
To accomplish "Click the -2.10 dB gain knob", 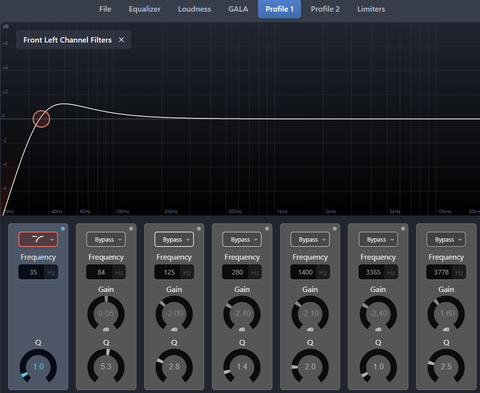I will (310, 314).
